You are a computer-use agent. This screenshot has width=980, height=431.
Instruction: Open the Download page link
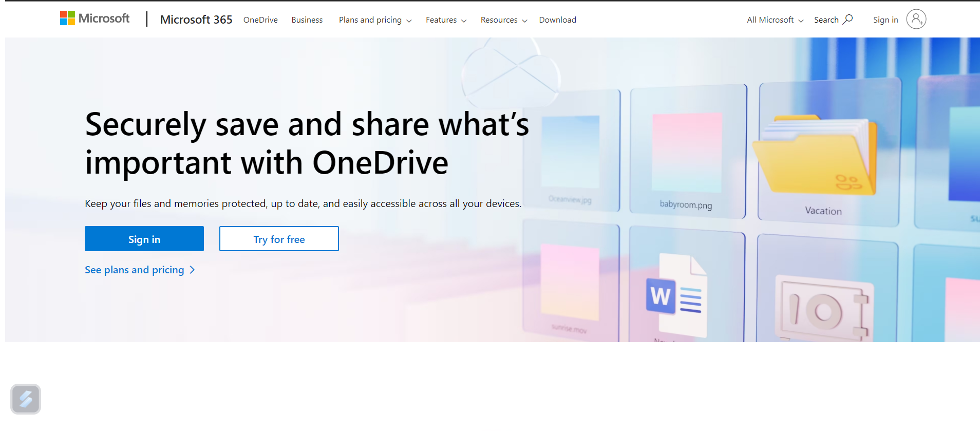pos(557,20)
